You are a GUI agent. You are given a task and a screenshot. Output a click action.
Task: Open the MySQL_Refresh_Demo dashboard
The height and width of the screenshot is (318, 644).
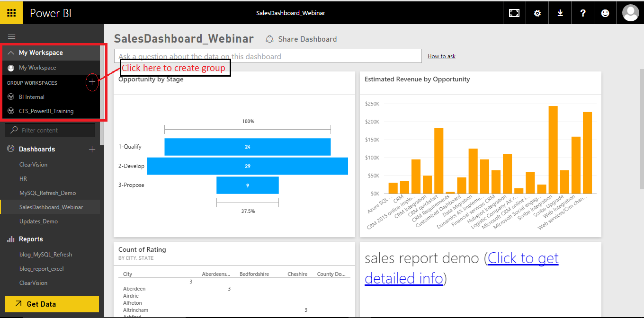click(47, 193)
